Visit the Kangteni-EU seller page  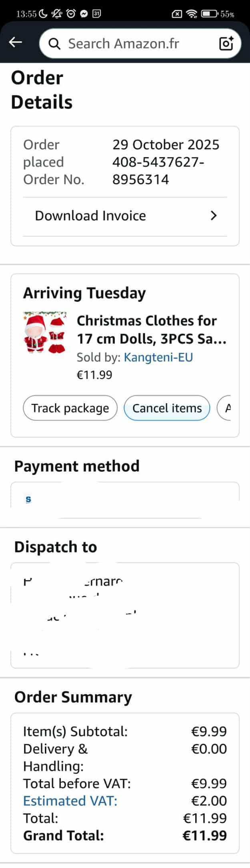tap(158, 357)
